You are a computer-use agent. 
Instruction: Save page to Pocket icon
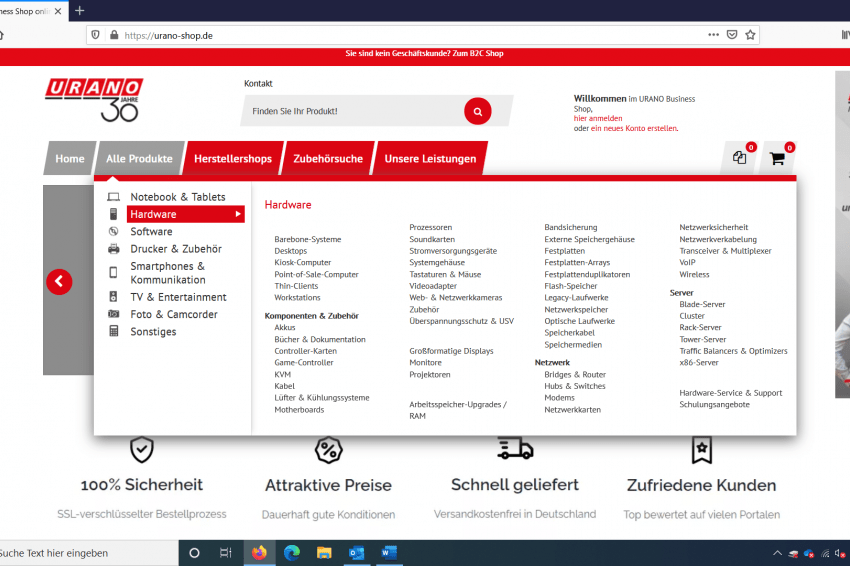pos(732,35)
